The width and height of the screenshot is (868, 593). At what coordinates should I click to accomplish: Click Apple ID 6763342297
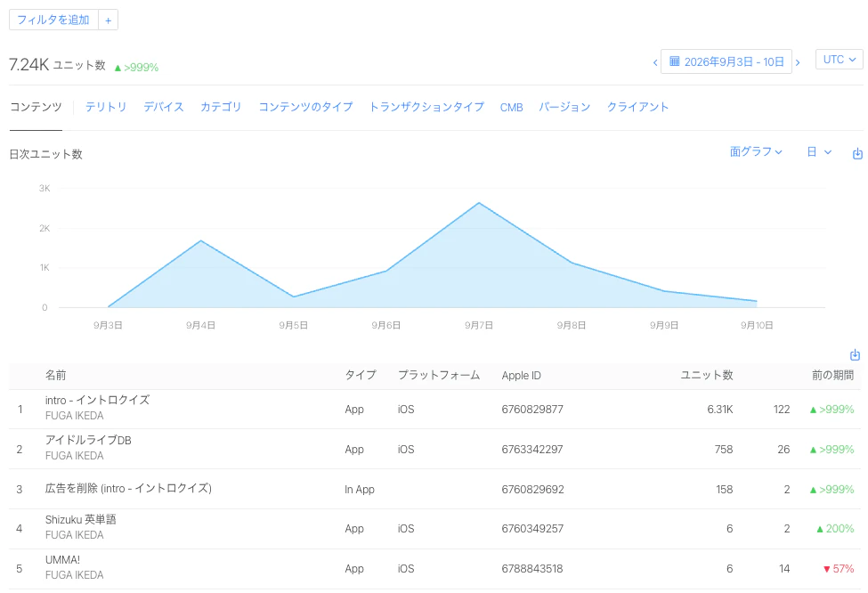(x=532, y=449)
